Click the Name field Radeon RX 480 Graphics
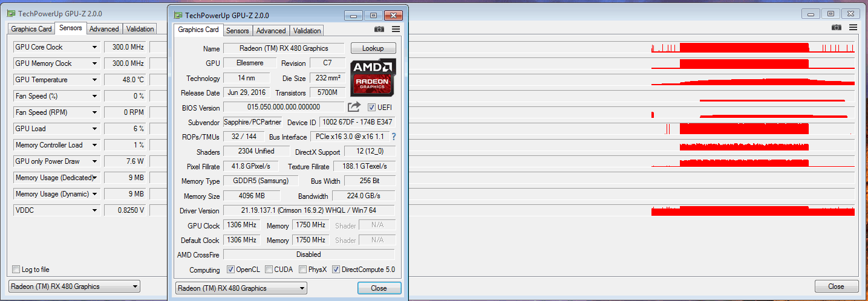 284,48
